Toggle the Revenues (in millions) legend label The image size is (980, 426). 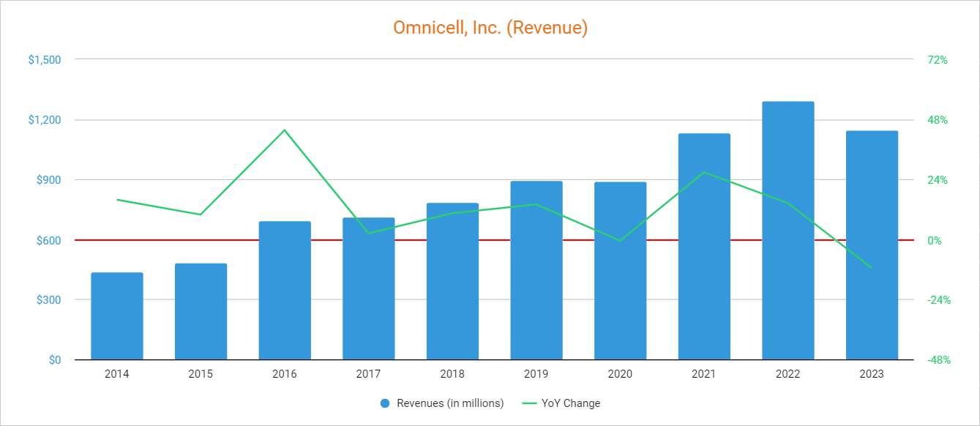(x=450, y=403)
